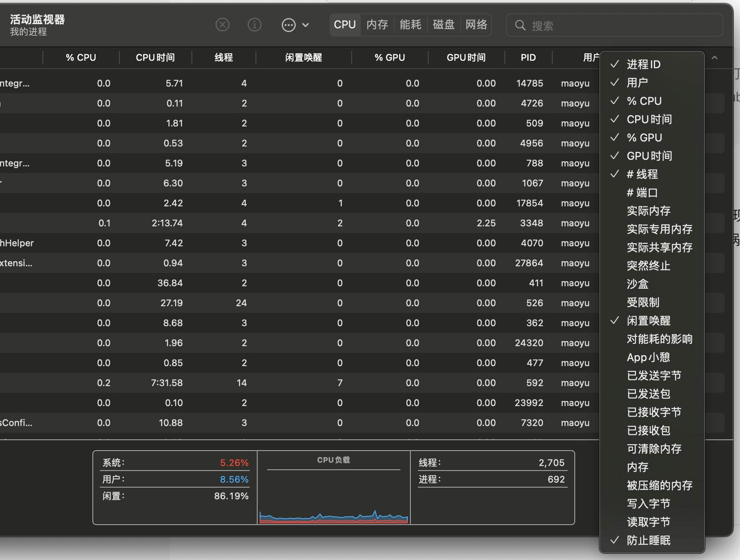
Task: Expand the chevron beside the ellipsis button
Action: click(x=306, y=25)
